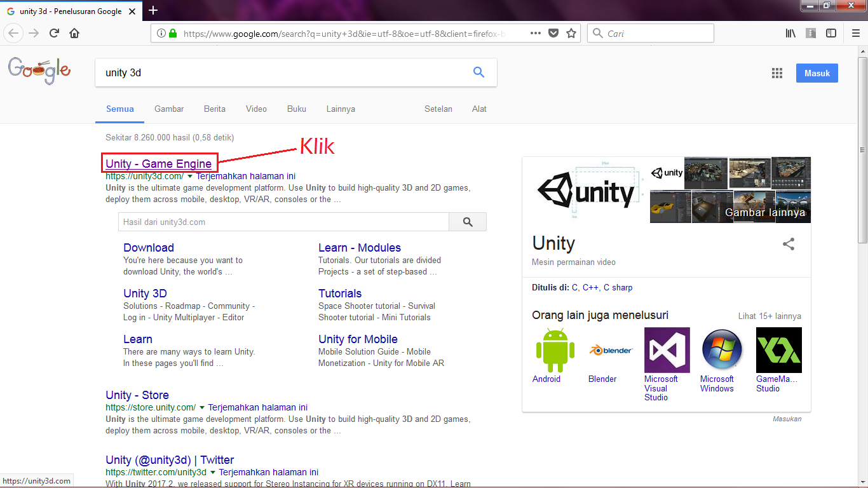The image size is (868, 488).
Task: Open the Download sitelink
Action: pos(149,248)
